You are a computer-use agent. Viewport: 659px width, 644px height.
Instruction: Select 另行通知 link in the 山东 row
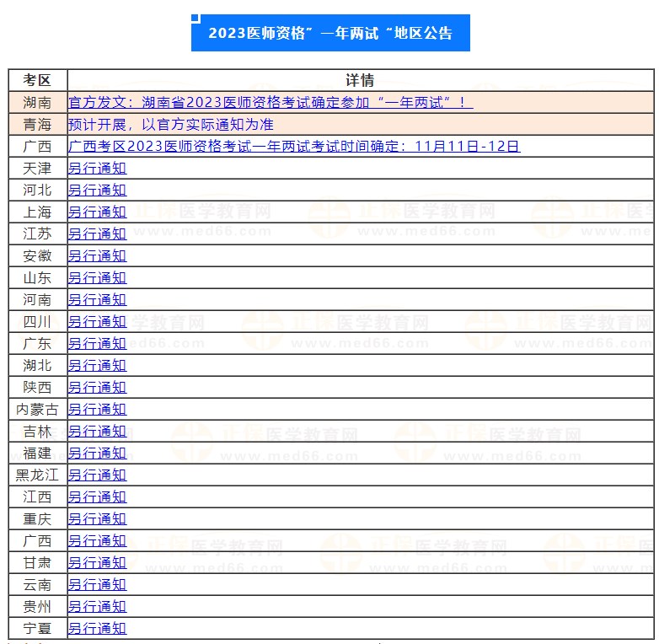[x=97, y=278]
